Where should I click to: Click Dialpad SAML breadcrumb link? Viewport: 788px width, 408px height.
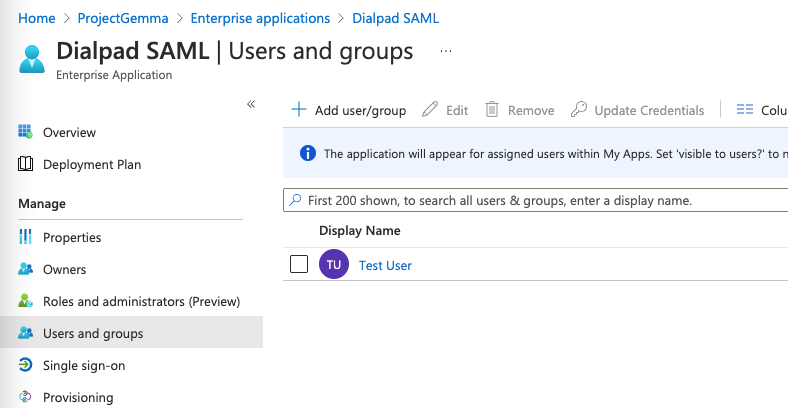pyautogui.click(x=396, y=18)
